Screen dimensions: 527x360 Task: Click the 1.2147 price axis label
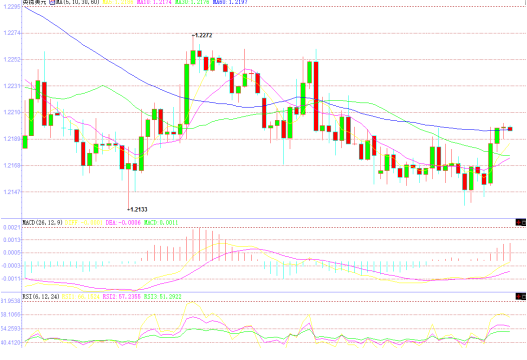pos(12,192)
